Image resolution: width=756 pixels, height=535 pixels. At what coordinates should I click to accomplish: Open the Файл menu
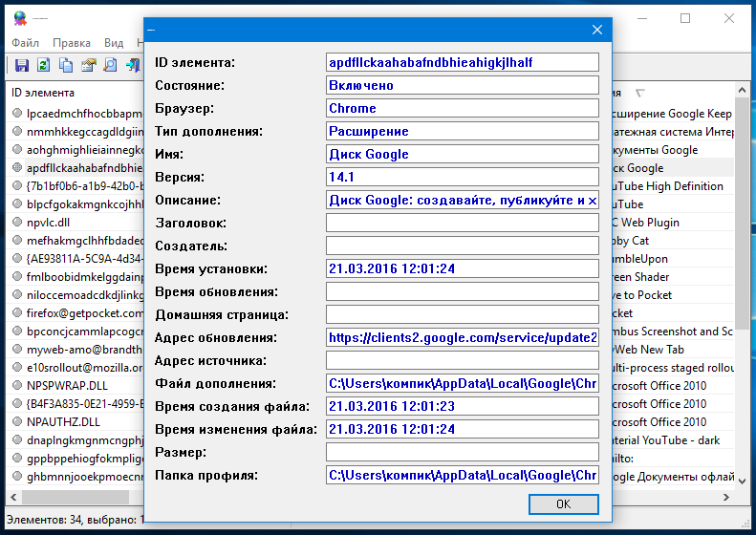coord(25,43)
